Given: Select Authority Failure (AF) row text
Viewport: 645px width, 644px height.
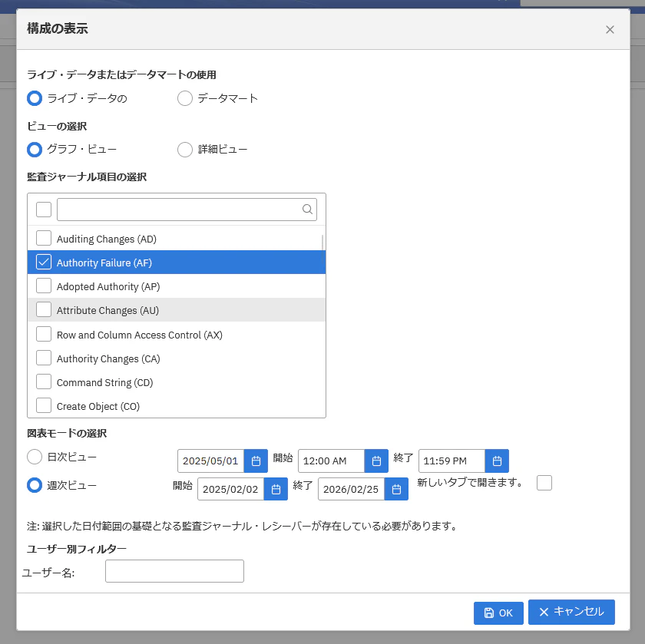Looking at the screenshot, I should (x=104, y=263).
